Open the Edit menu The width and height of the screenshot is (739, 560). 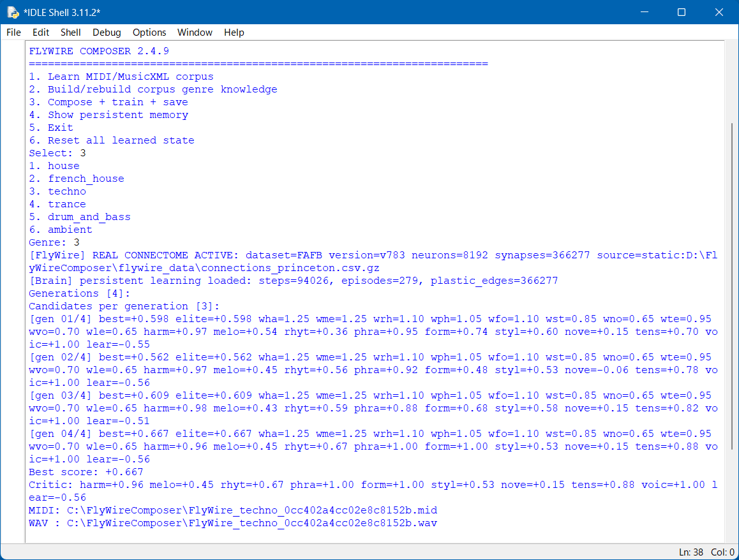click(x=41, y=33)
